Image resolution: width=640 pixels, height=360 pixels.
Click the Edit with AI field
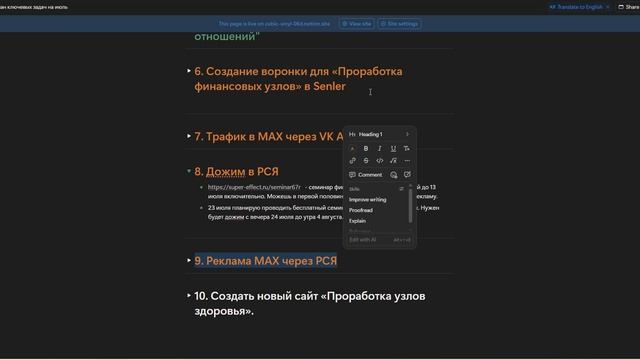(x=380, y=240)
